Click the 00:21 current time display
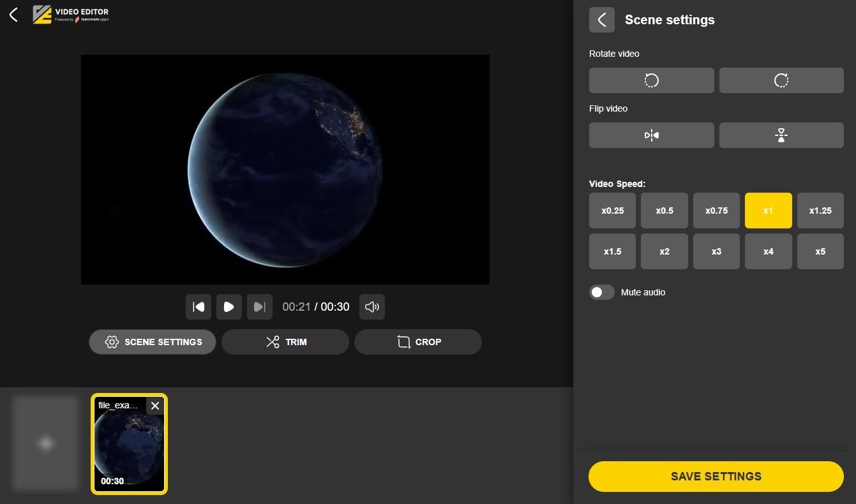Viewport: 856px width, 504px height. [296, 307]
